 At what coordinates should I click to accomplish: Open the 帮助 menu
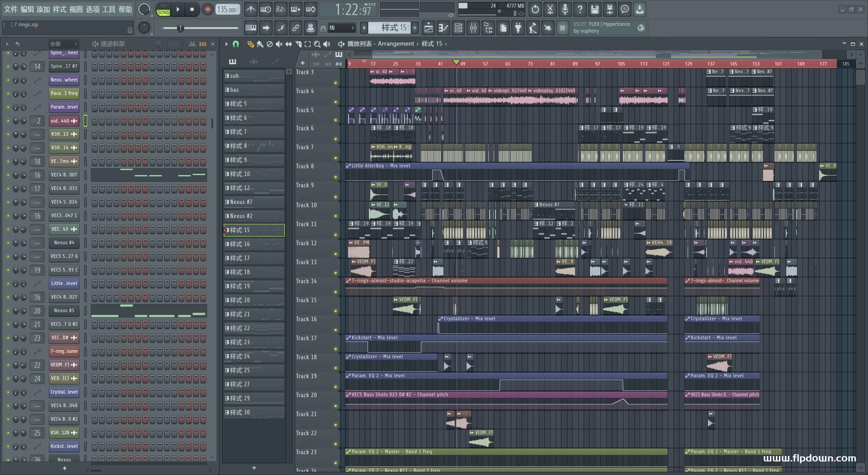pyautogui.click(x=125, y=9)
